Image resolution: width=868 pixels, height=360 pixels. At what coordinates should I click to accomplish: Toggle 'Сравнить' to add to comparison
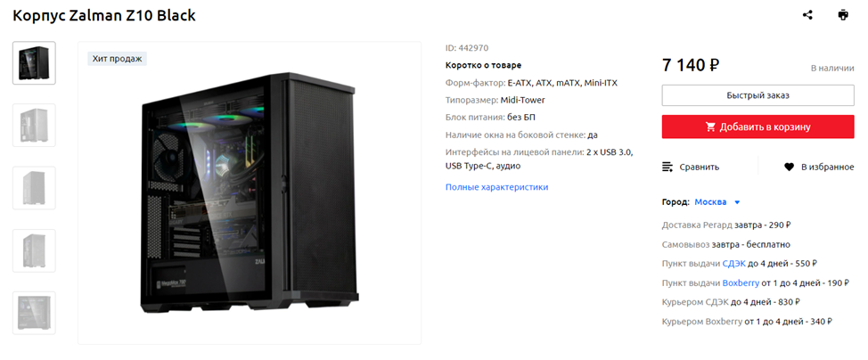[x=691, y=167]
